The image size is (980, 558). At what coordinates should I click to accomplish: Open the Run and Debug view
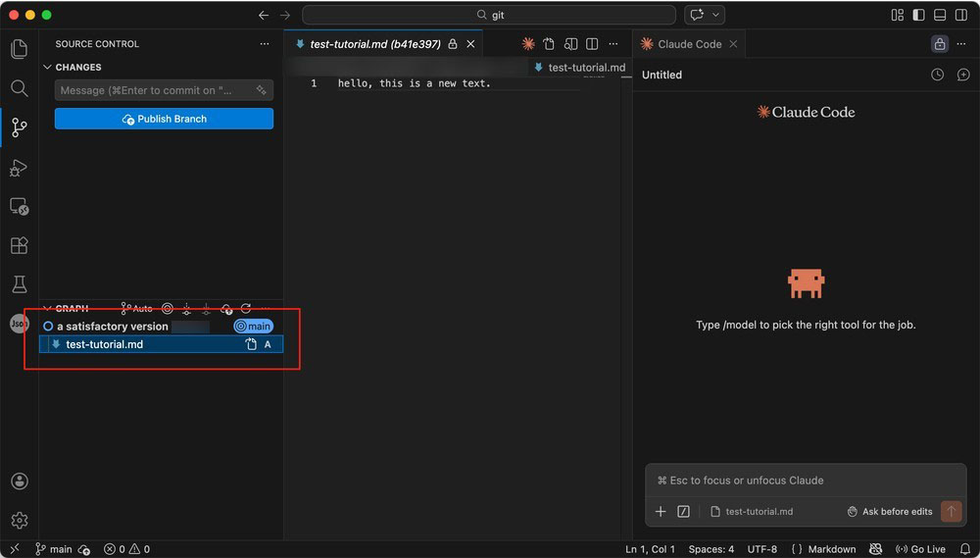click(x=20, y=168)
